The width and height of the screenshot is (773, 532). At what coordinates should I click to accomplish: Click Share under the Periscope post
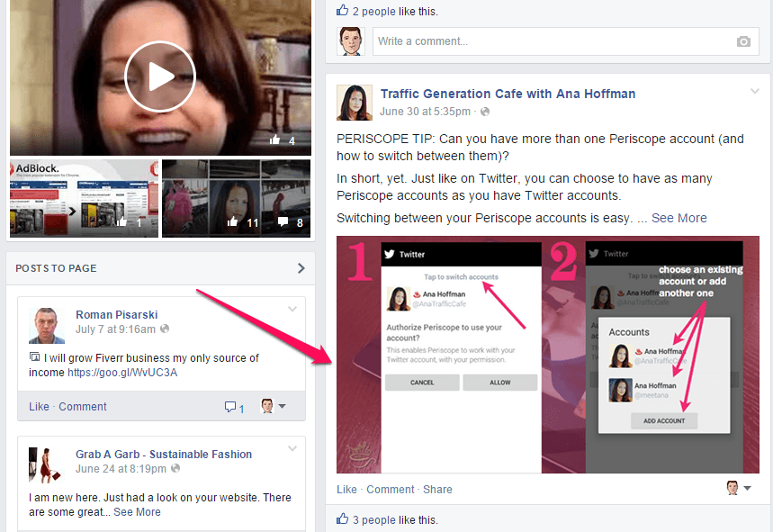tap(437, 490)
